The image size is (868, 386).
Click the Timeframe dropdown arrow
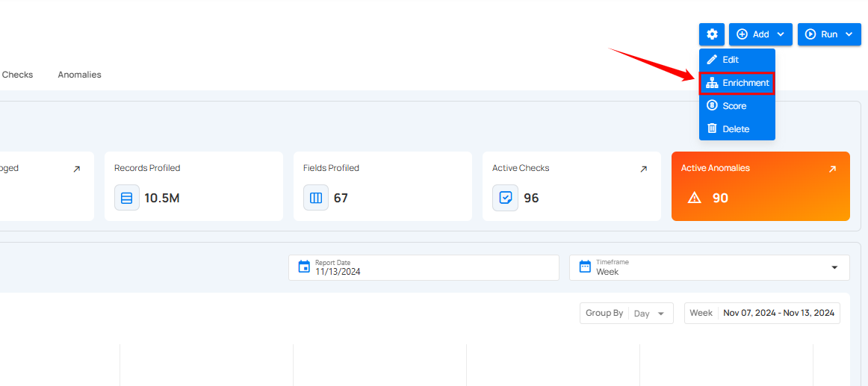point(834,267)
